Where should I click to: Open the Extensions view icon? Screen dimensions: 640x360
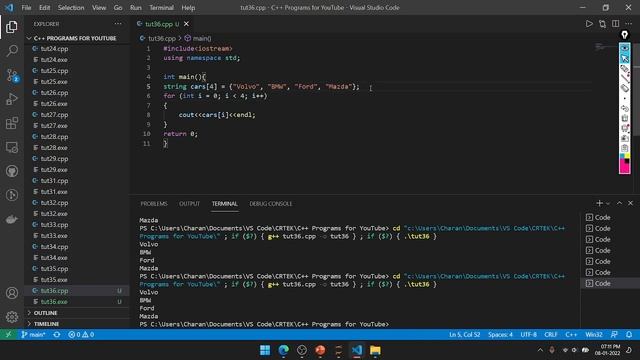(12, 123)
